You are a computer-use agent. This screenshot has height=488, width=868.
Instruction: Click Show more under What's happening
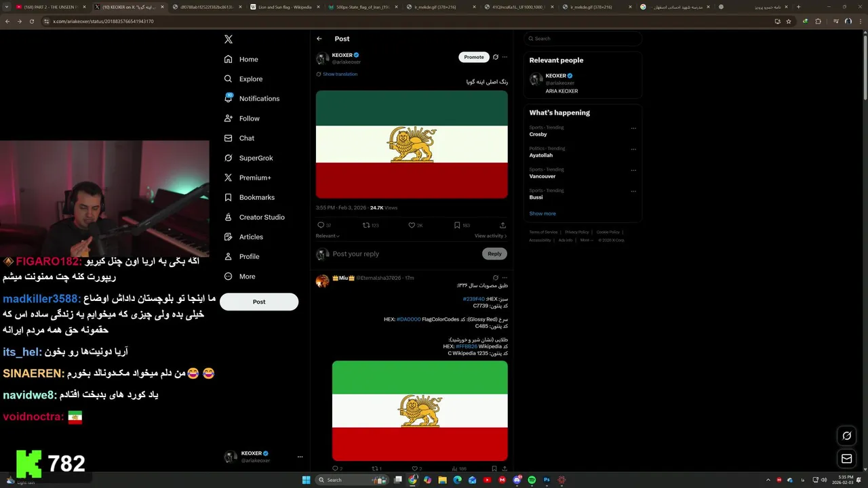point(542,213)
